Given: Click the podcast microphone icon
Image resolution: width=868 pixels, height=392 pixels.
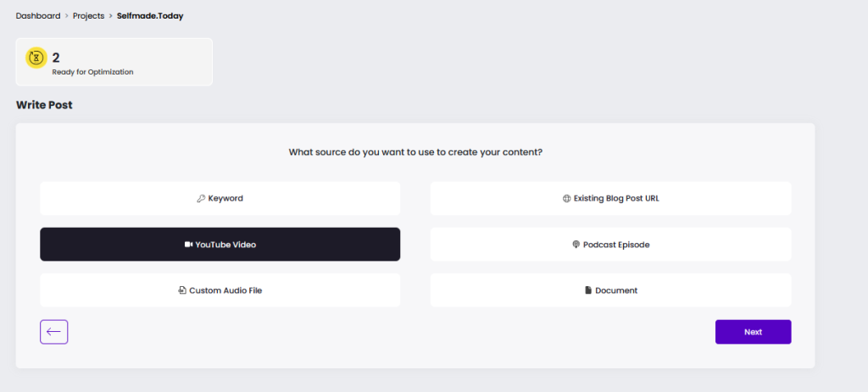Looking at the screenshot, I should click(576, 245).
